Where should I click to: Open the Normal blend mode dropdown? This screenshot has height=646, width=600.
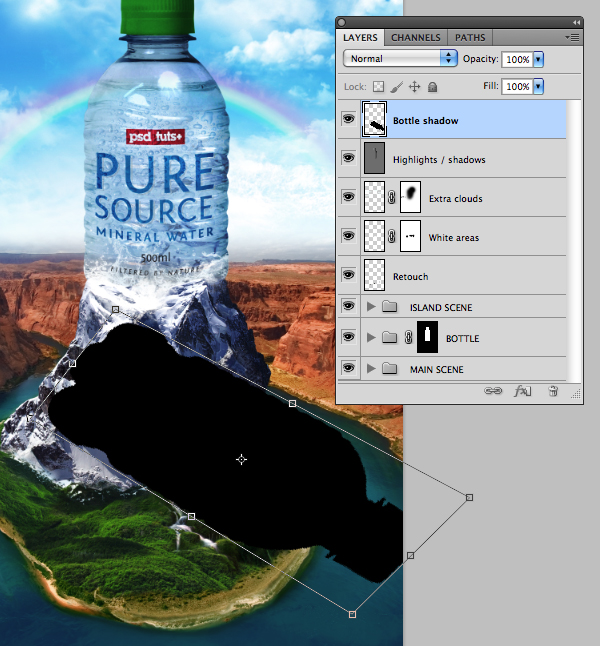pyautogui.click(x=400, y=59)
